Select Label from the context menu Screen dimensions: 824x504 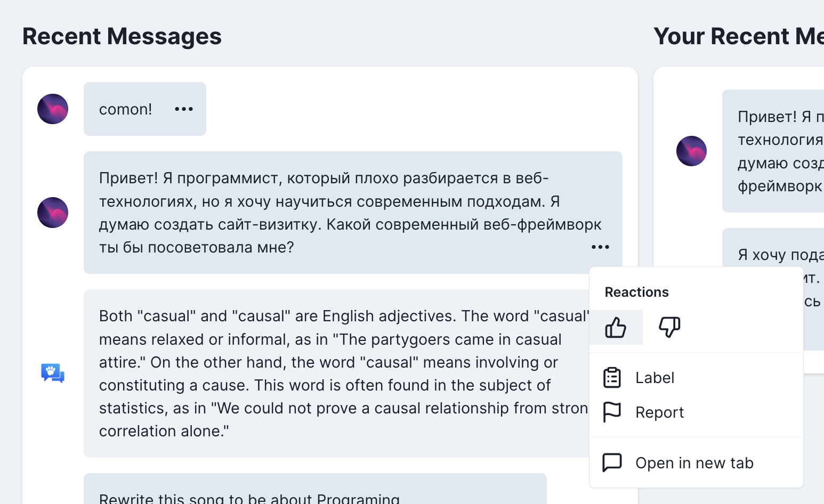coord(655,377)
